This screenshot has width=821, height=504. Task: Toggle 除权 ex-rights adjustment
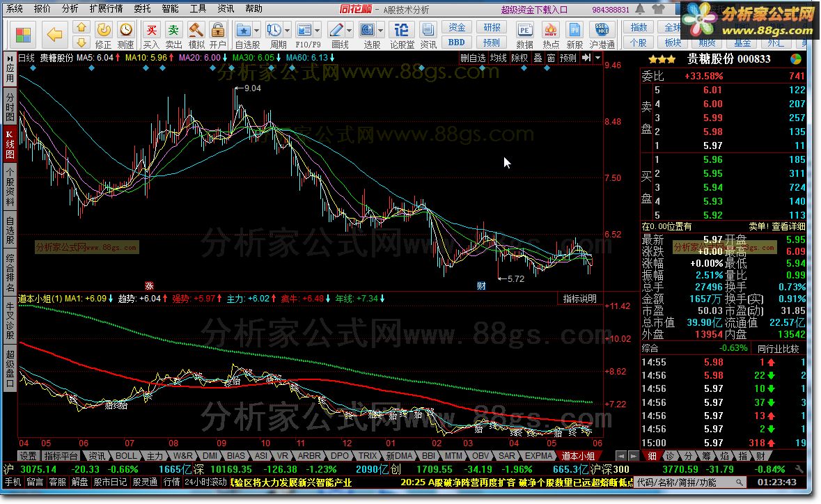[x=519, y=58]
